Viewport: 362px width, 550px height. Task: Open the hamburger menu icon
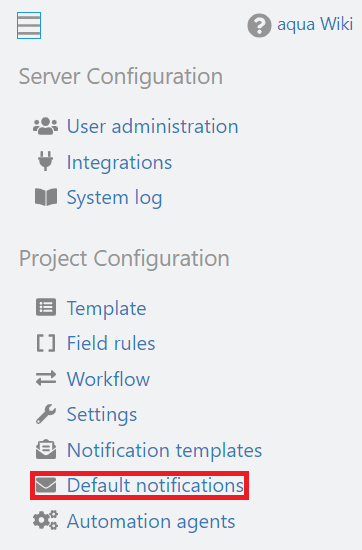[29, 26]
